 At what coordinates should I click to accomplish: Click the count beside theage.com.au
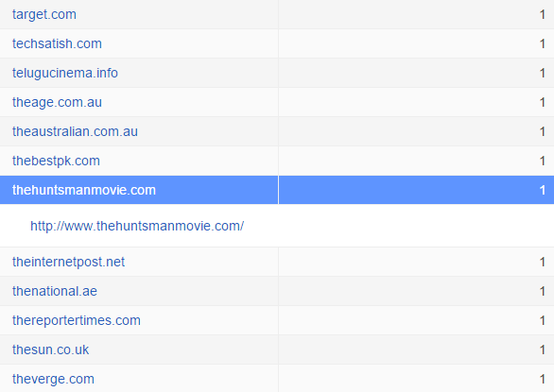pyautogui.click(x=543, y=102)
